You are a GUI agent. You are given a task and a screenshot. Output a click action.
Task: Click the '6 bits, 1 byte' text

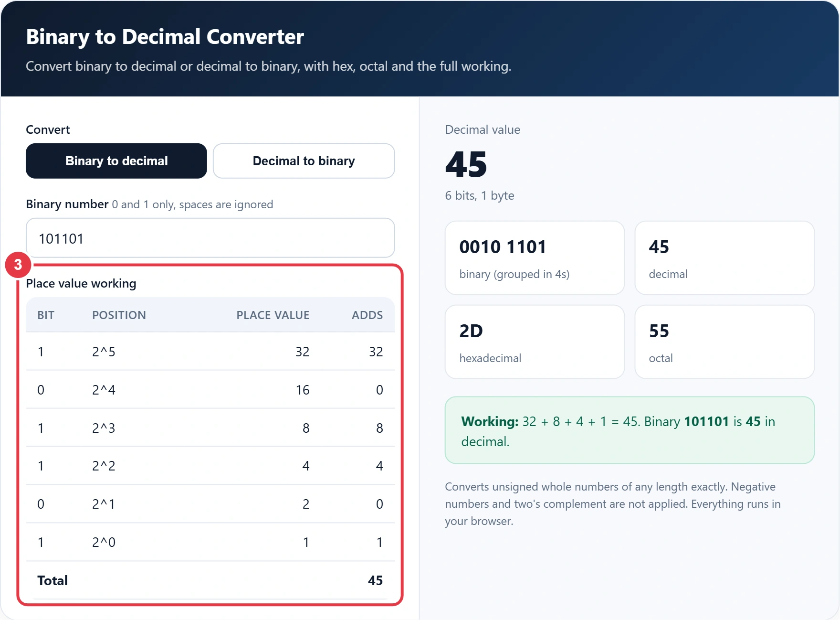pos(480,195)
